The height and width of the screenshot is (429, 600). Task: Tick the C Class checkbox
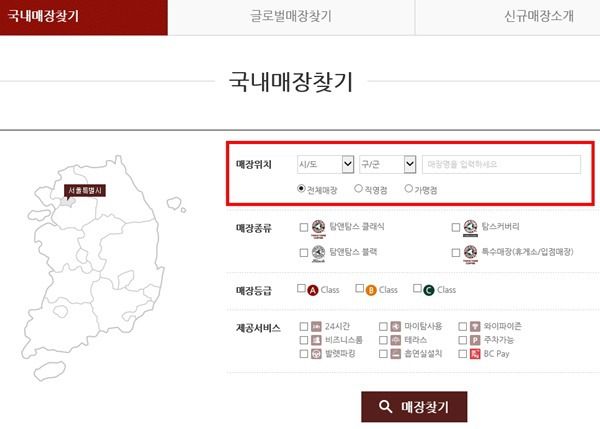[x=417, y=288]
